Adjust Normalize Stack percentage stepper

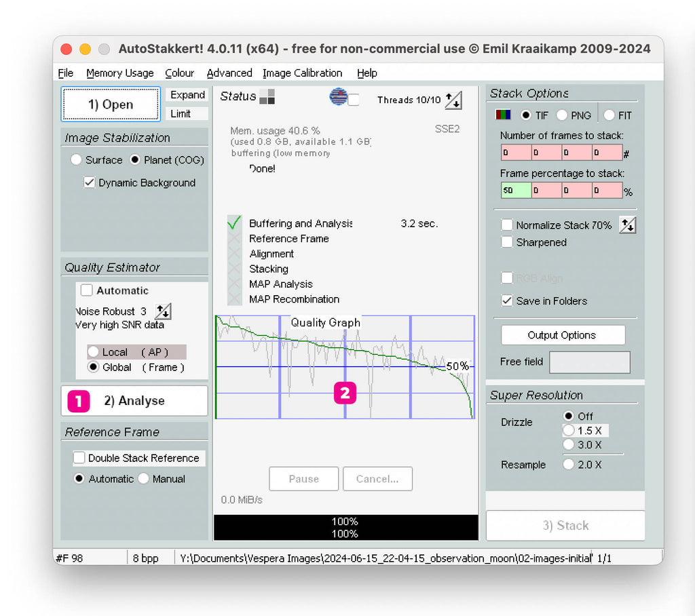tap(627, 225)
